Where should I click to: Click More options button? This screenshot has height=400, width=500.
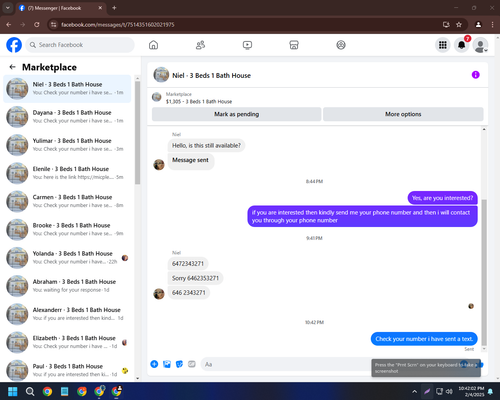point(403,114)
